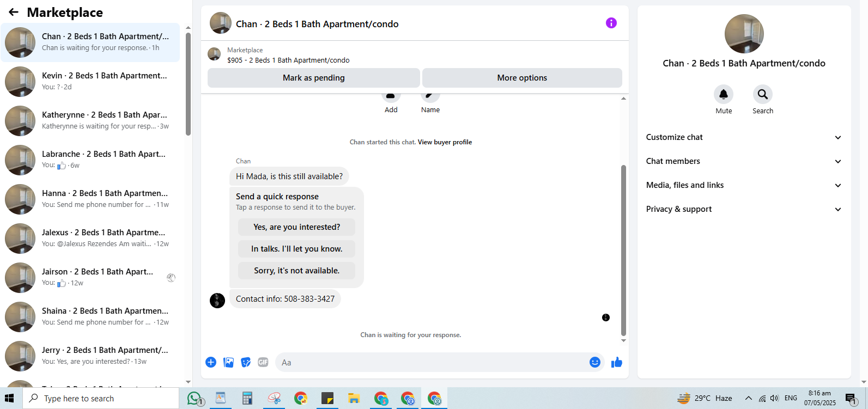Screen dimensions: 868x409
Task: Expand Customize chat section
Action: [744, 137]
